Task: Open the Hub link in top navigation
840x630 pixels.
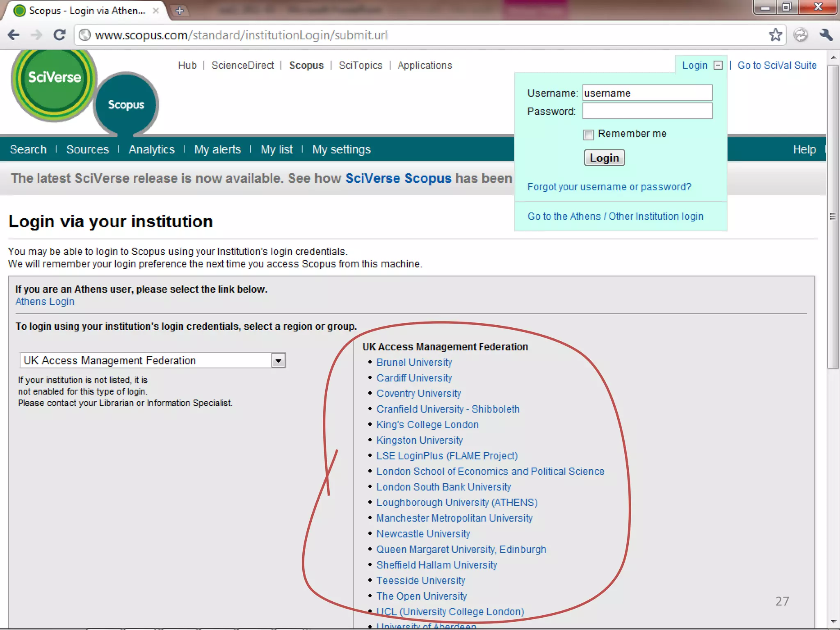Action: click(x=187, y=65)
